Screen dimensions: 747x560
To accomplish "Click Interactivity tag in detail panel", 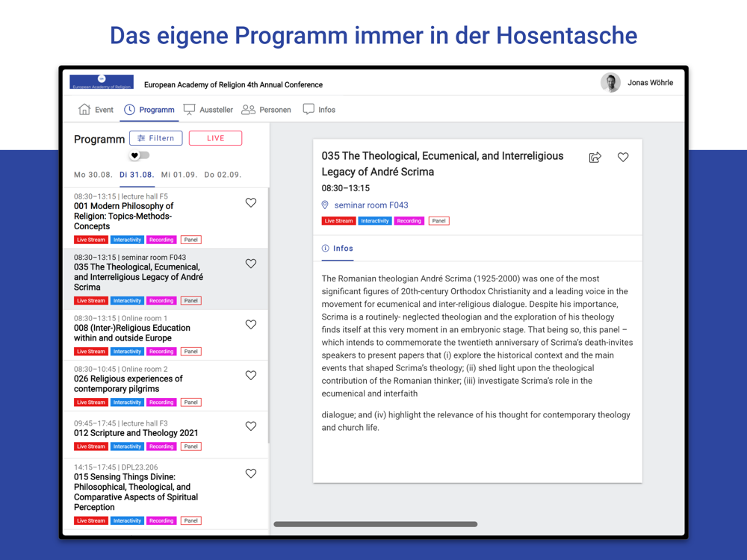I will click(x=375, y=221).
